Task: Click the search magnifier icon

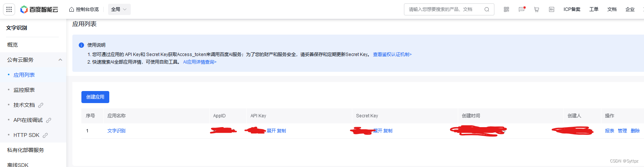Action: tap(487, 9)
